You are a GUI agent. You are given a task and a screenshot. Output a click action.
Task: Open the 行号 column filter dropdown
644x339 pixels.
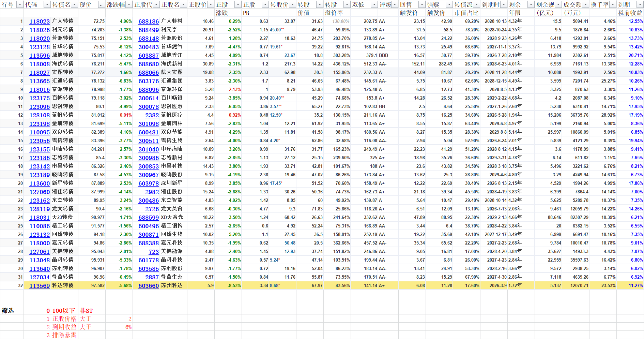(x=20, y=4)
